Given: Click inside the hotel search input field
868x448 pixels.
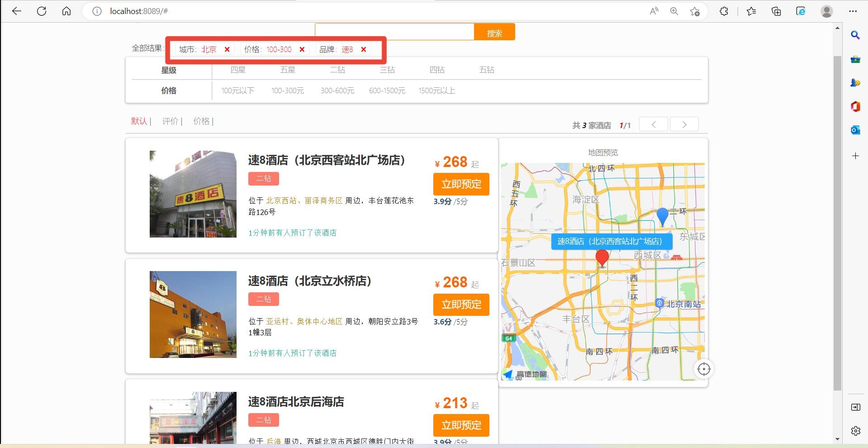Looking at the screenshot, I should pyautogui.click(x=394, y=32).
